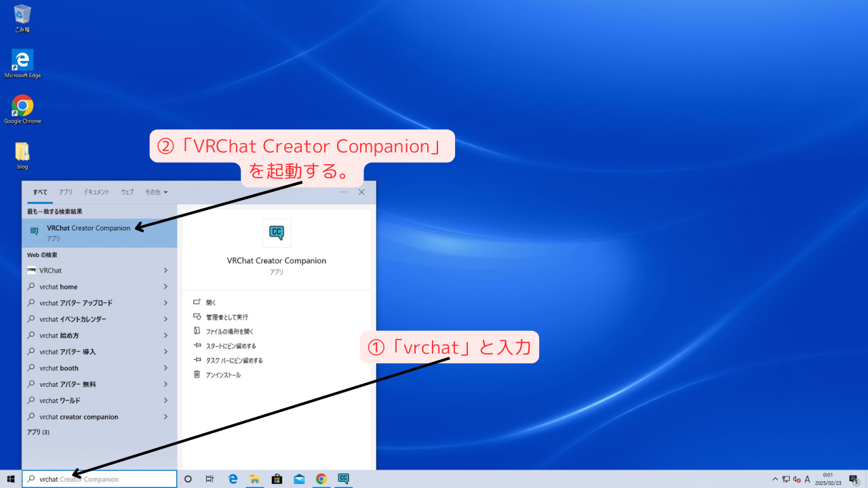Expand the 'vrchat booth' suggestion arrow
This screenshot has width=868, height=488.
(x=165, y=368)
